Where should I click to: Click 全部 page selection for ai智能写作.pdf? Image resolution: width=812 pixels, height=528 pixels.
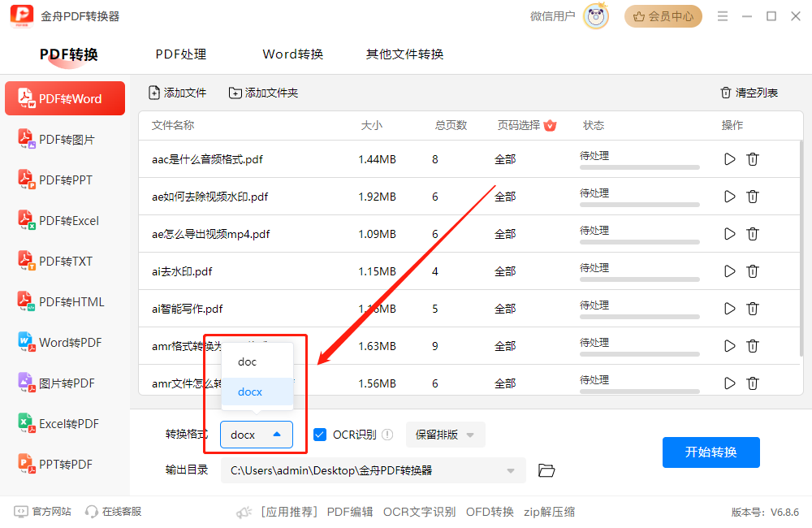pyautogui.click(x=505, y=308)
